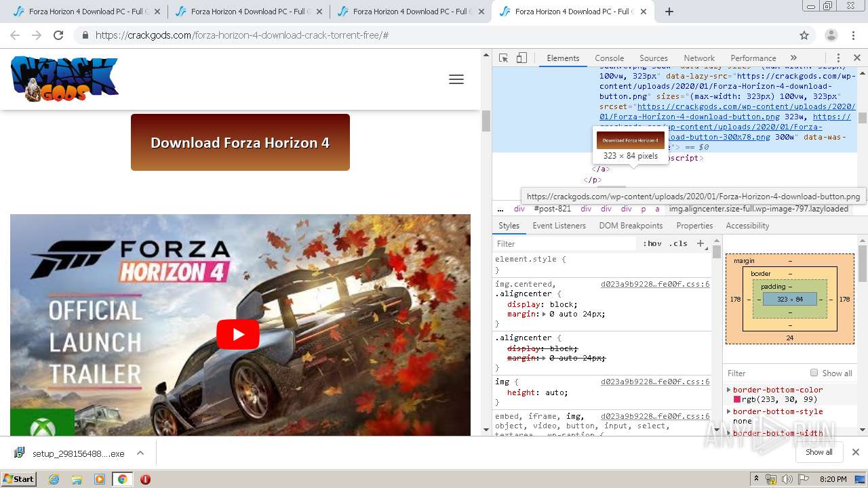Click the Crack Gods site logo
This screenshot has width=868, height=488.
tap(64, 79)
